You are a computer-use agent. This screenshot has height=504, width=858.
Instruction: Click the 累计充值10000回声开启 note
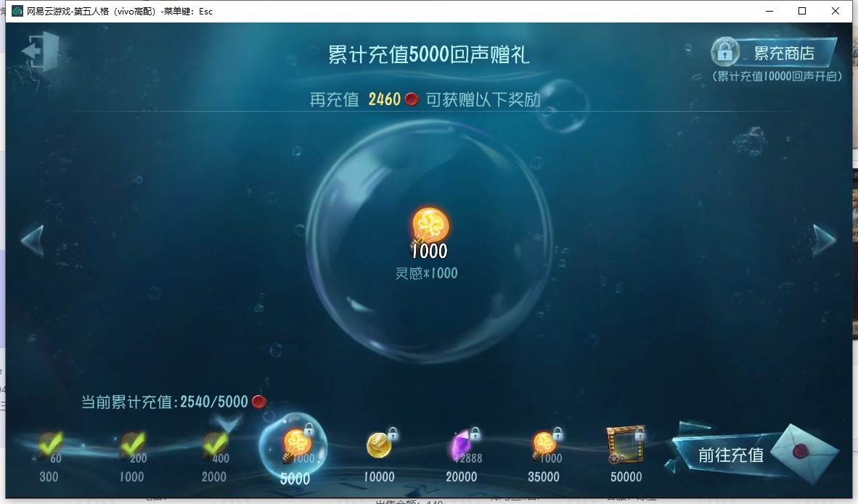[x=777, y=76]
